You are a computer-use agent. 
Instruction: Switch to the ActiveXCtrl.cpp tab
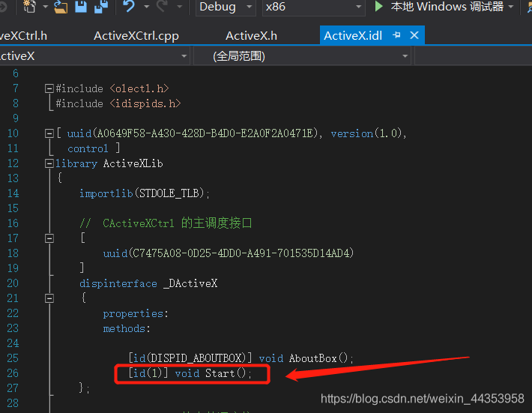pos(135,36)
